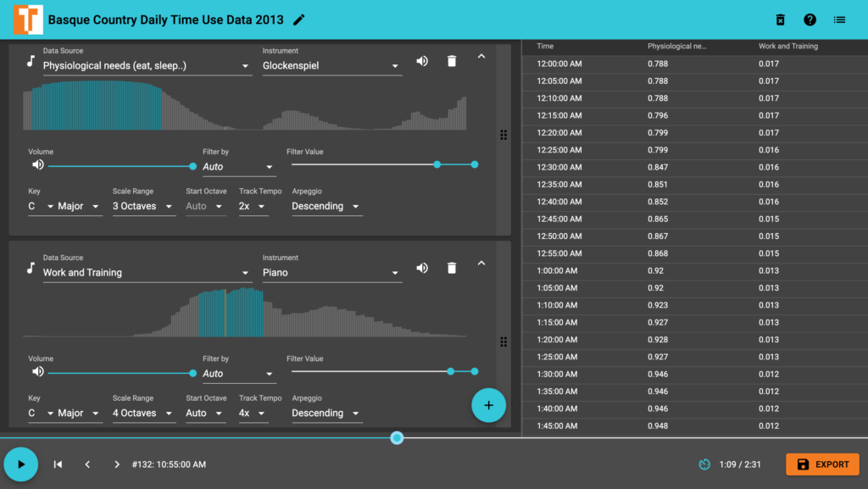Open Data Source dropdown showing Work and Training
This screenshot has height=489, width=868.
[x=147, y=273]
